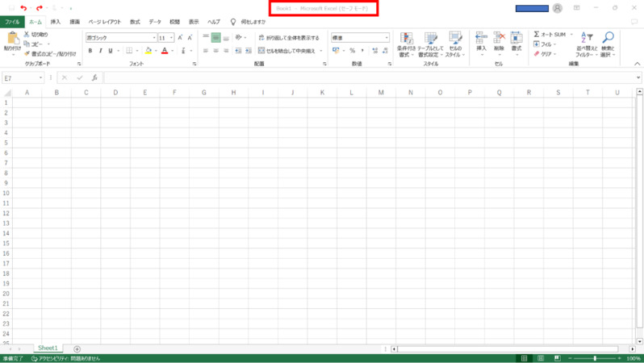The width and height of the screenshot is (644, 363).
Task: Decrease font size with the small A icon
Action: pyautogui.click(x=190, y=37)
